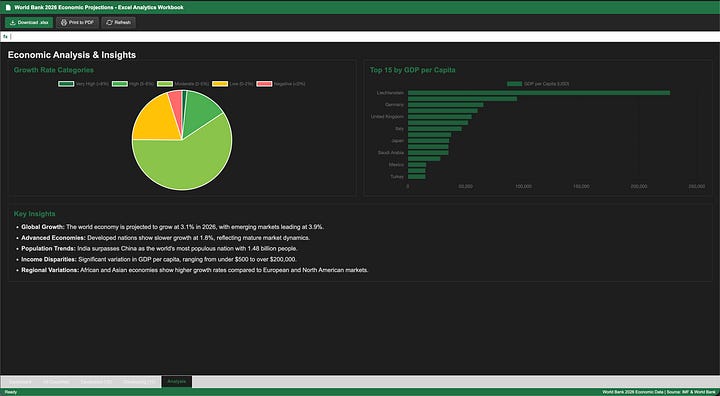Click the 'Regional Variations:' insight line
The image size is (720, 396).
click(x=195, y=270)
